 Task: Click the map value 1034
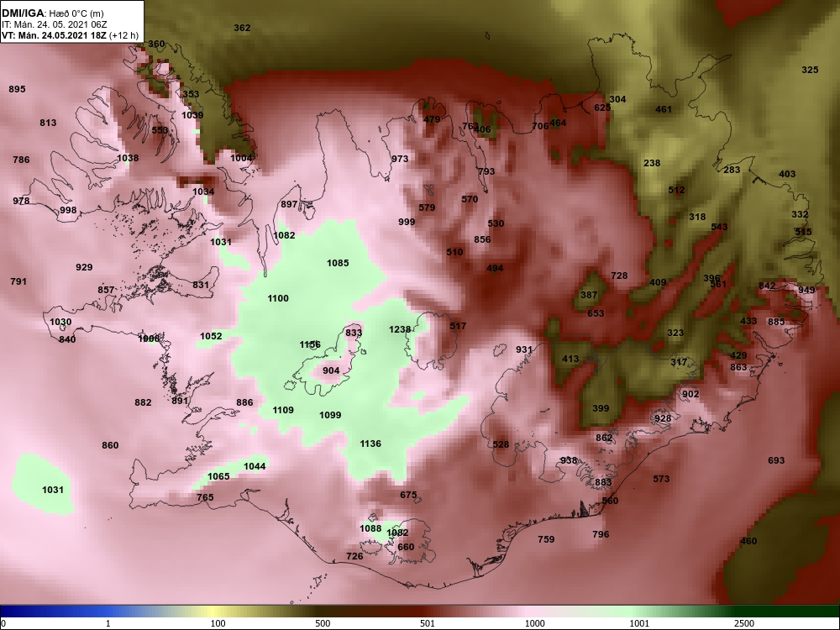click(x=203, y=192)
